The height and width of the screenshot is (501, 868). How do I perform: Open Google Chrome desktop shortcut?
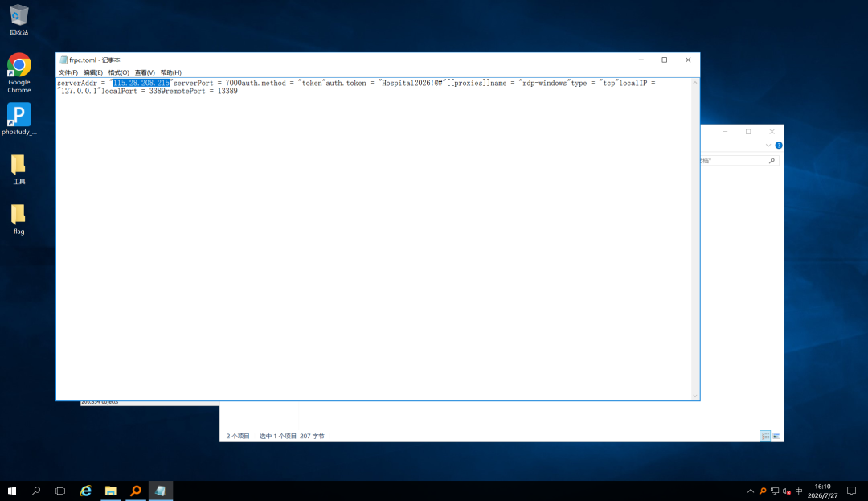point(18,73)
